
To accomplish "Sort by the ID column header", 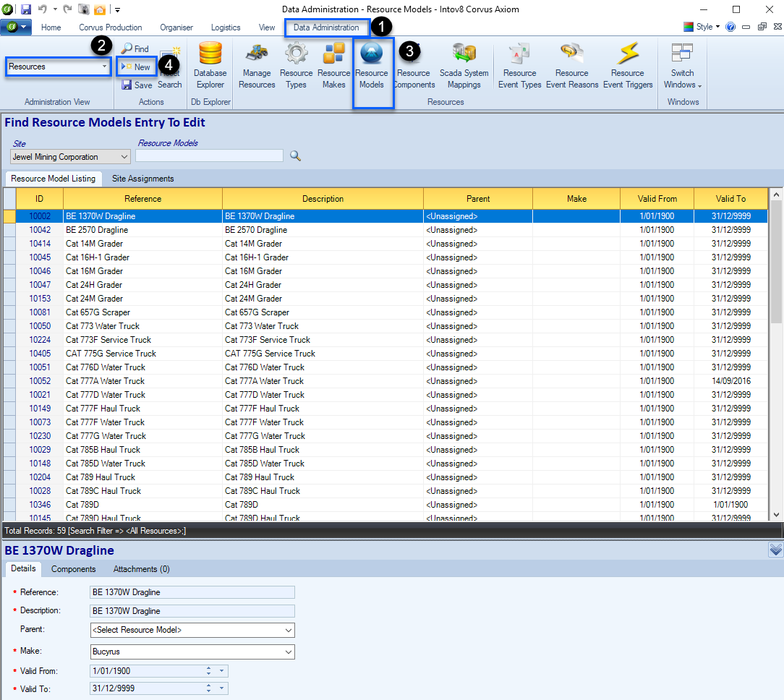I will tap(40, 198).
